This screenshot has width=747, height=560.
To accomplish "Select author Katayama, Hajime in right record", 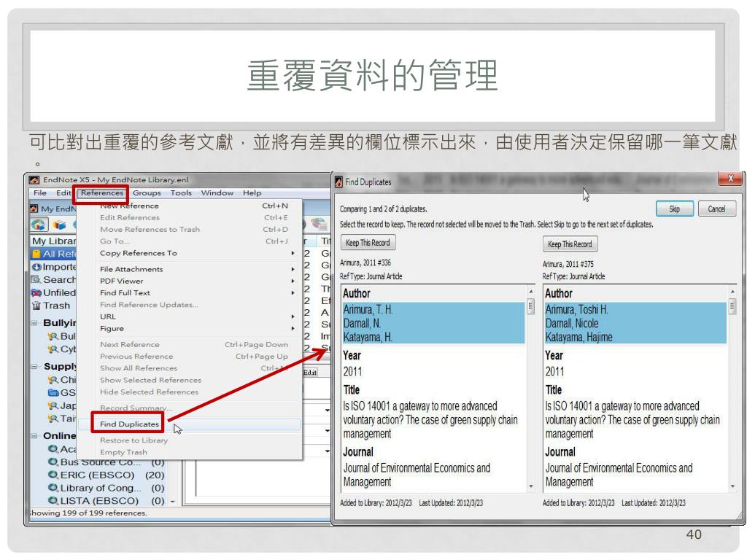I will pos(578,337).
